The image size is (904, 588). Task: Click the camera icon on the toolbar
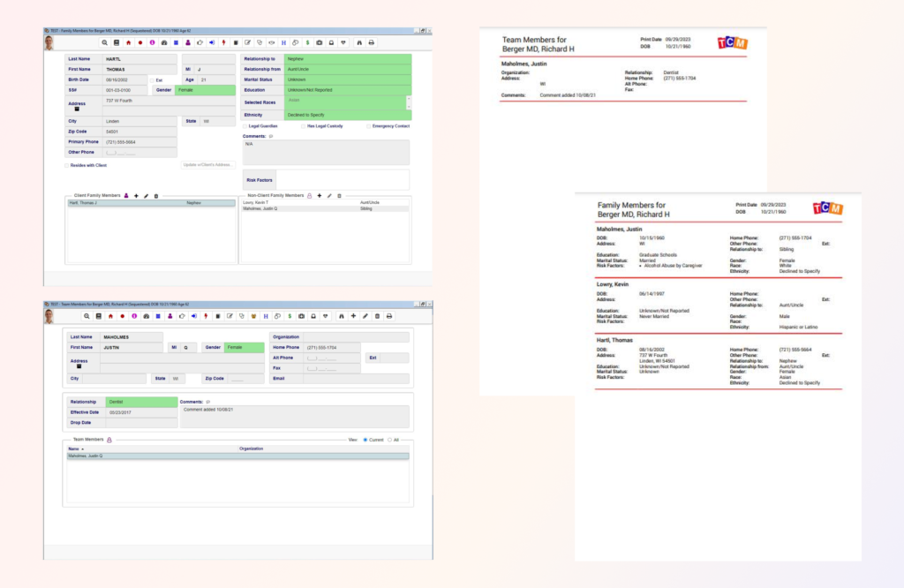(x=320, y=41)
